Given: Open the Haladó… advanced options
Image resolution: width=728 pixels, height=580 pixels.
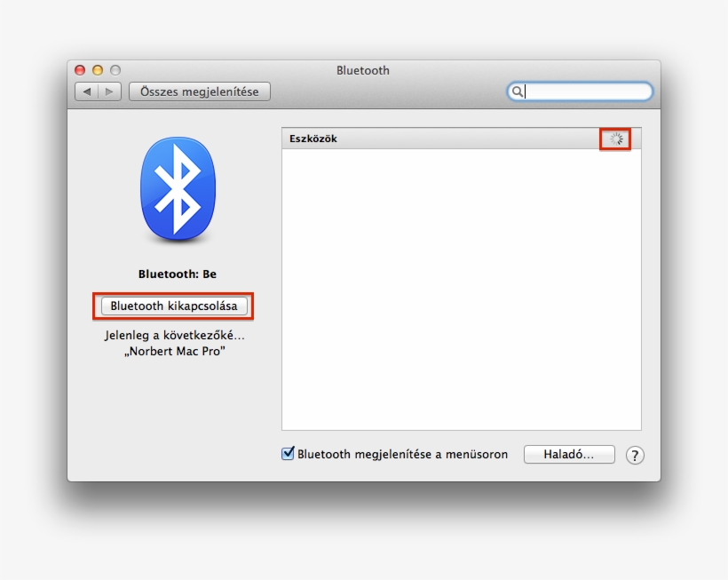Looking at the screenshot, I should [x=569, y=454].
